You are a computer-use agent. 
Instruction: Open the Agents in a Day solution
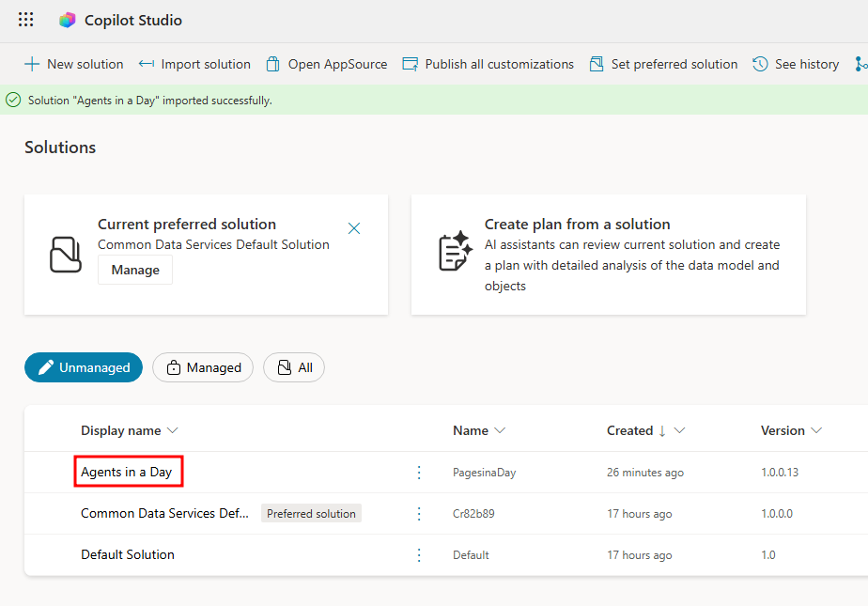(127, 472)
